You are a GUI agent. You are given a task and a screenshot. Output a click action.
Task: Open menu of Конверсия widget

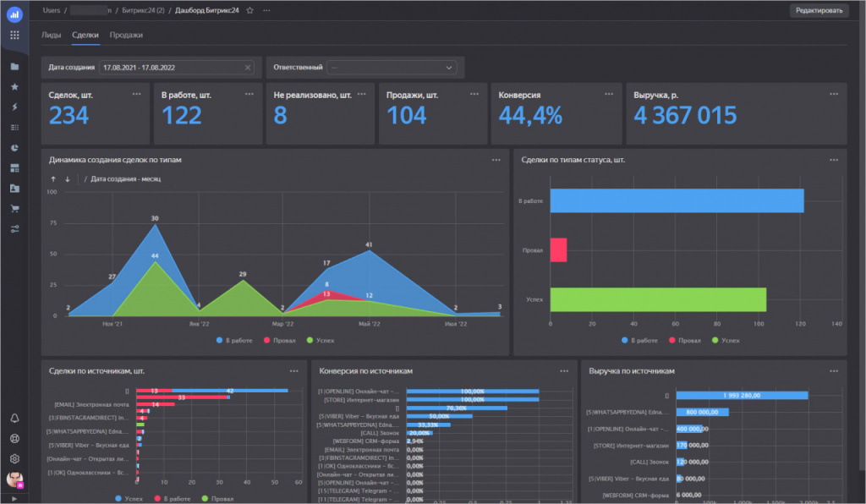[609, 95]
